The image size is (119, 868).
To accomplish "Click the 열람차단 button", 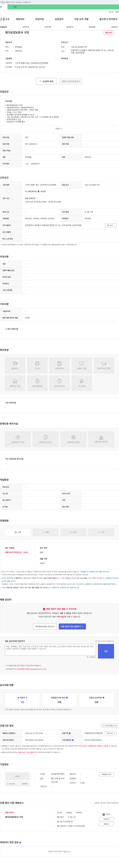I will (x=24, y=784).
